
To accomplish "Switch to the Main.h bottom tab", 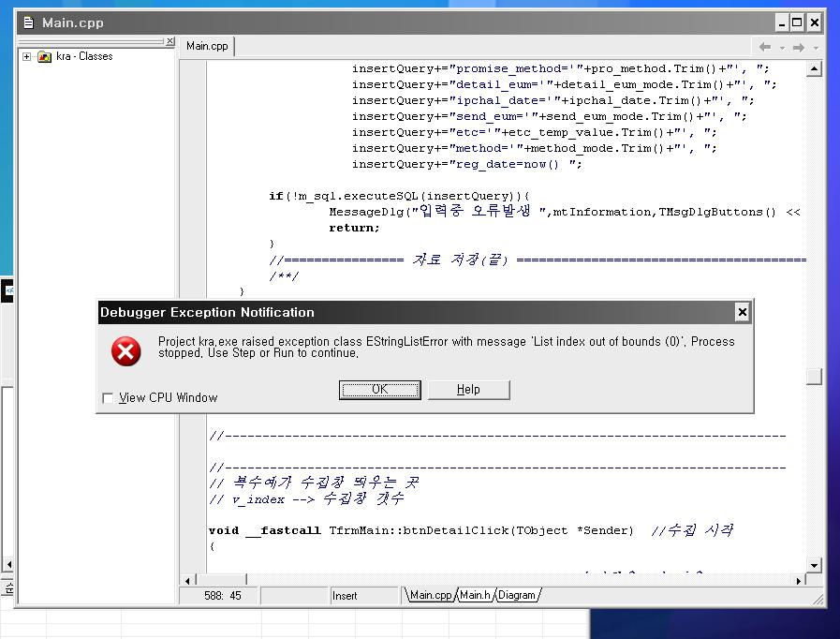I will tap(475, 595).
